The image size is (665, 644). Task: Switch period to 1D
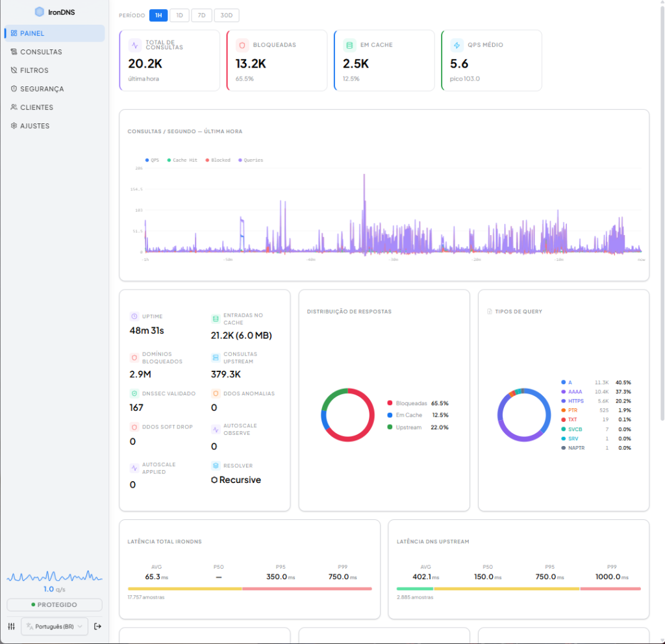179,15
